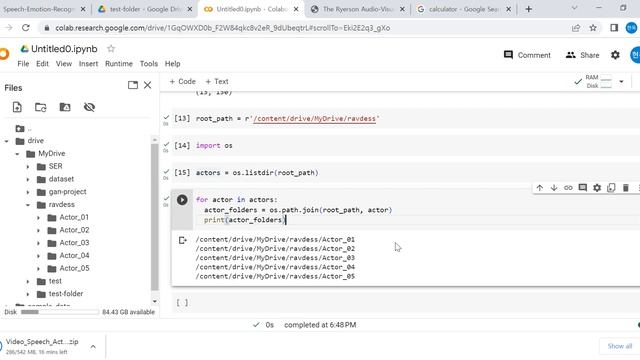The height and width of the screenshot is (360, 640).
Task: Click the Files panel vertical scrollbar
Action: pos(154,217)
